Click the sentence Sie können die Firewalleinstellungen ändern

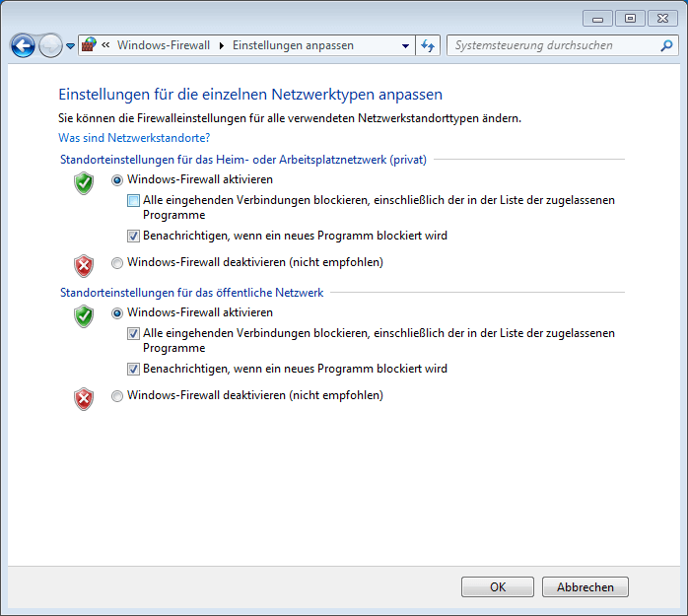pos(290,118)
